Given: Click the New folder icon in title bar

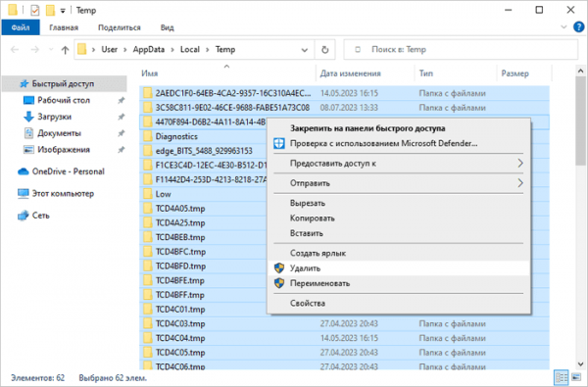Looking at the screenshot, I should pyautogui.click(x=50, y=10).
